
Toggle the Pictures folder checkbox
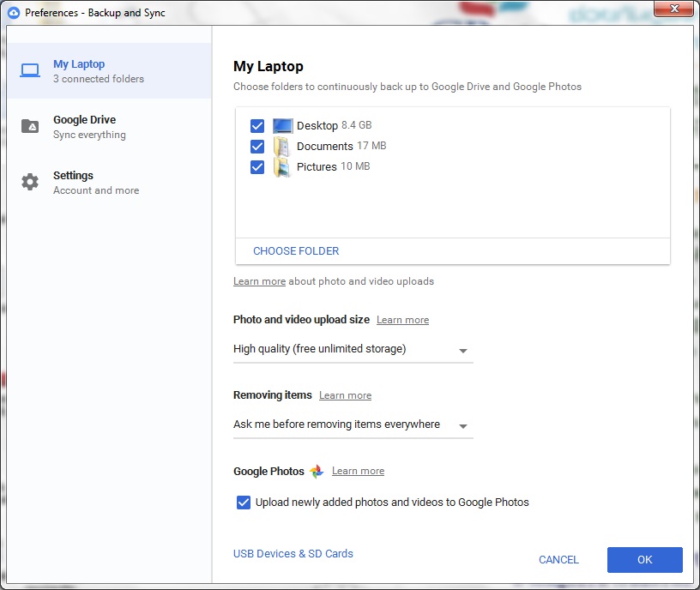coord(257,167)
